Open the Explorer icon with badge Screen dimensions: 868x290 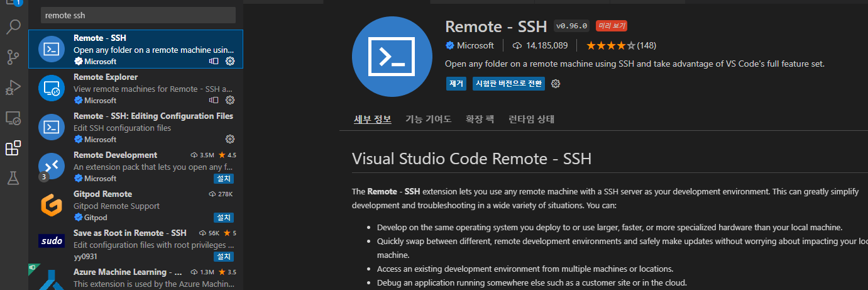tap(13, 3)
